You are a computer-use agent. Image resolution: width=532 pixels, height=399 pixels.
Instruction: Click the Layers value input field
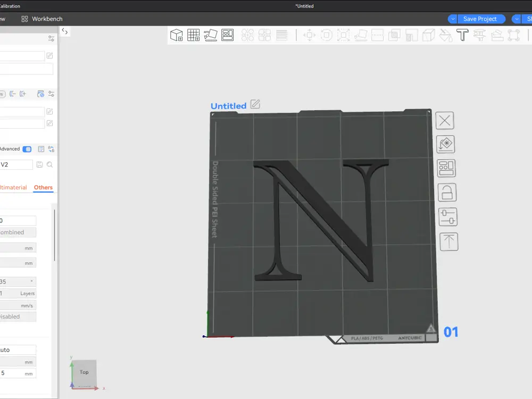coord(18,294)
